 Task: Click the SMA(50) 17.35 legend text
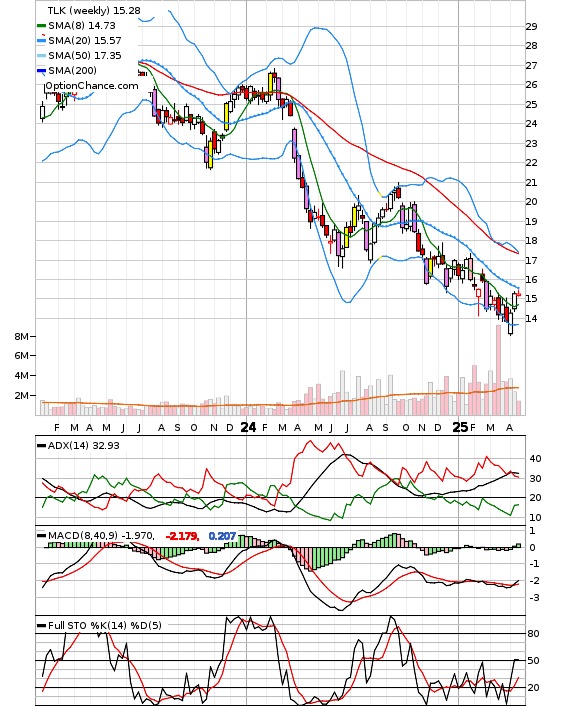(85, 56)
